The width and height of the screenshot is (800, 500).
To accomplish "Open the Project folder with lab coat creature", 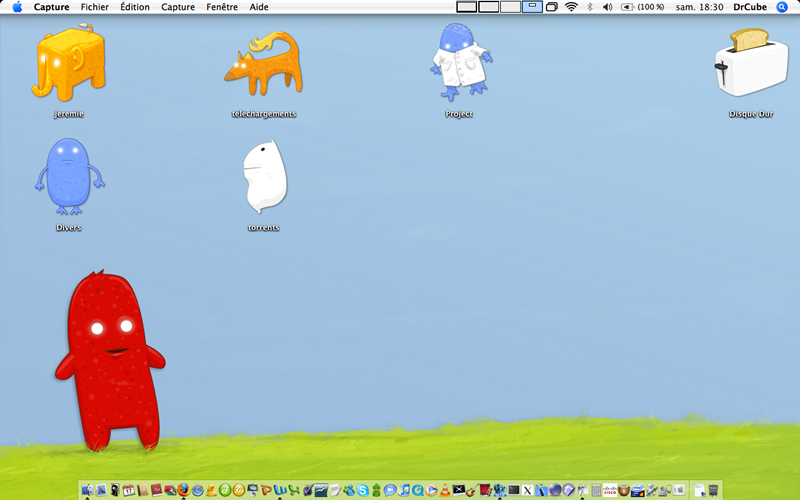I will (x=461, y=61).
